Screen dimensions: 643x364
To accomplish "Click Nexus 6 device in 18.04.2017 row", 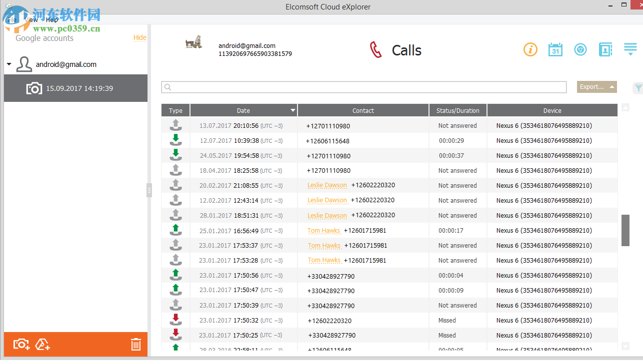I will (544, 171).
